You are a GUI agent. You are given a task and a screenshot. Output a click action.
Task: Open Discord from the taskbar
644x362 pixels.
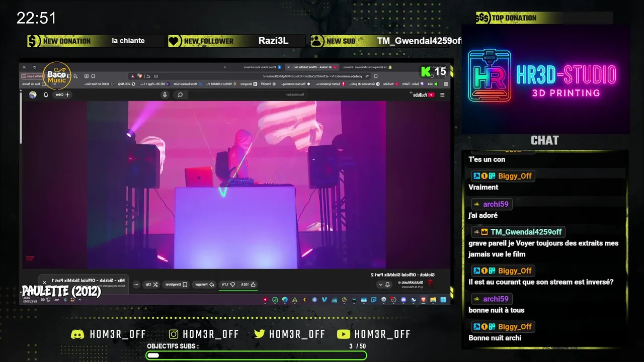[403, 300]
